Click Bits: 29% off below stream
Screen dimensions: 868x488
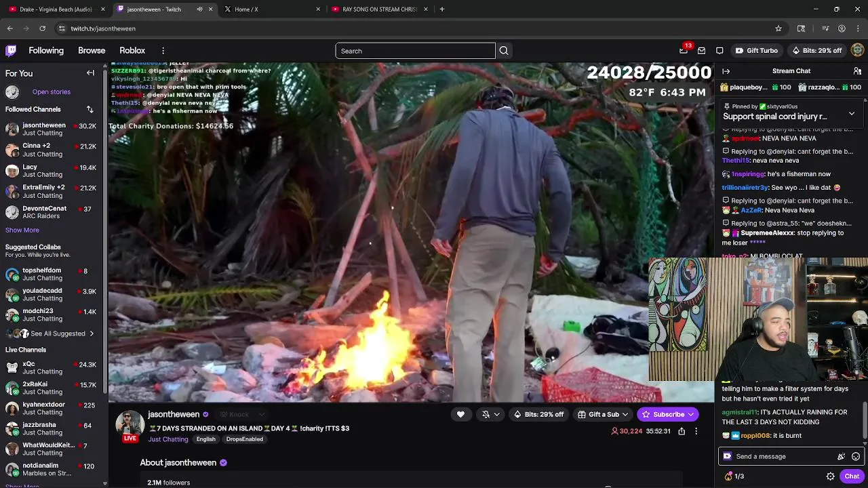pos(538,414)
